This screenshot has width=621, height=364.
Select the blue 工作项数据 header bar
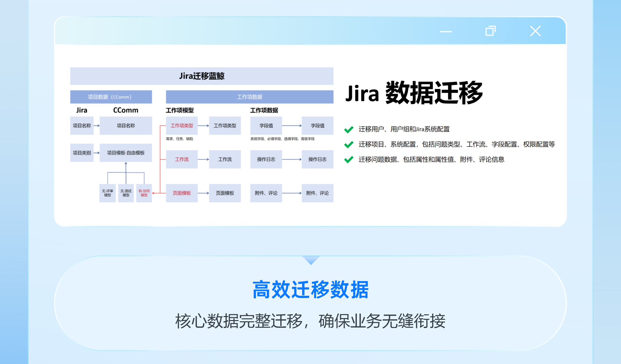[x=250, y=97]
